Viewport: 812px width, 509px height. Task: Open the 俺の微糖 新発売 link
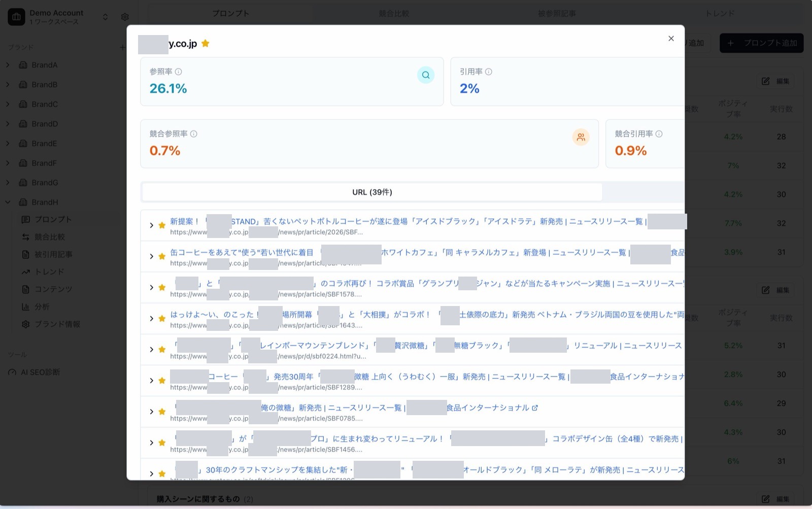point(353,408)
